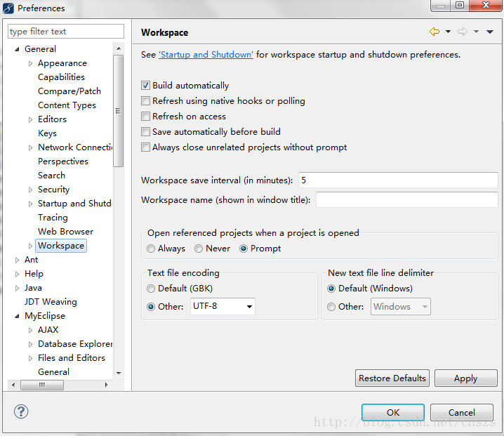Viewport: 504px width, 436px height.
Task: Collapse the MyEclipse tree node
Action: (17, 317)
